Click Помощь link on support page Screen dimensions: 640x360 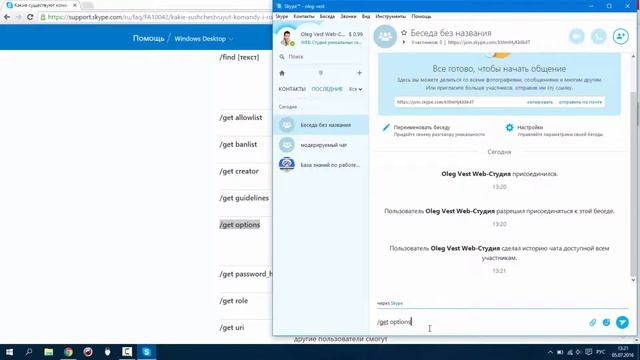click(x=148, y=38)
